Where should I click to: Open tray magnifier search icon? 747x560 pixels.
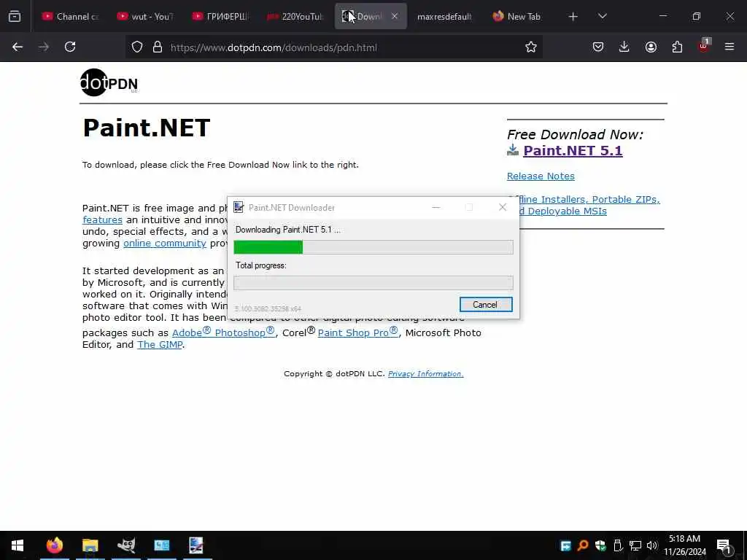click(583, 545)
